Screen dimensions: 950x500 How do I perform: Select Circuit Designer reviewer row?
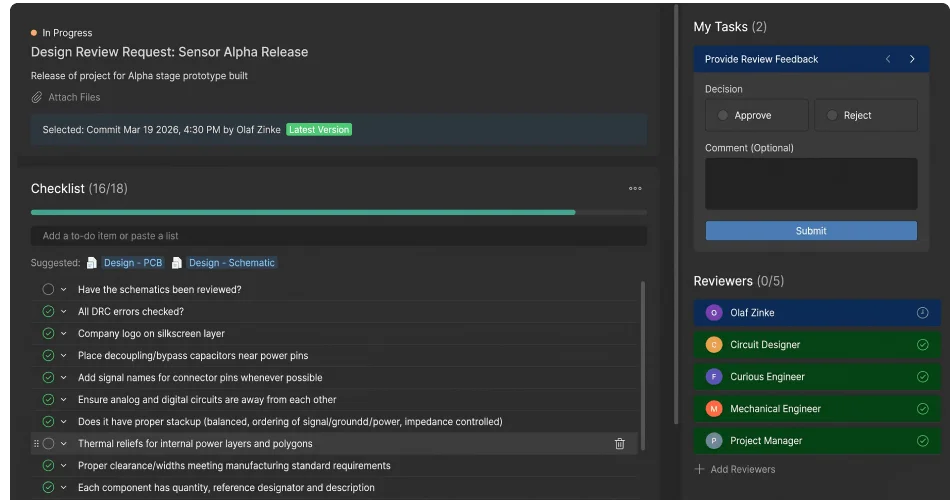(817, 344)
